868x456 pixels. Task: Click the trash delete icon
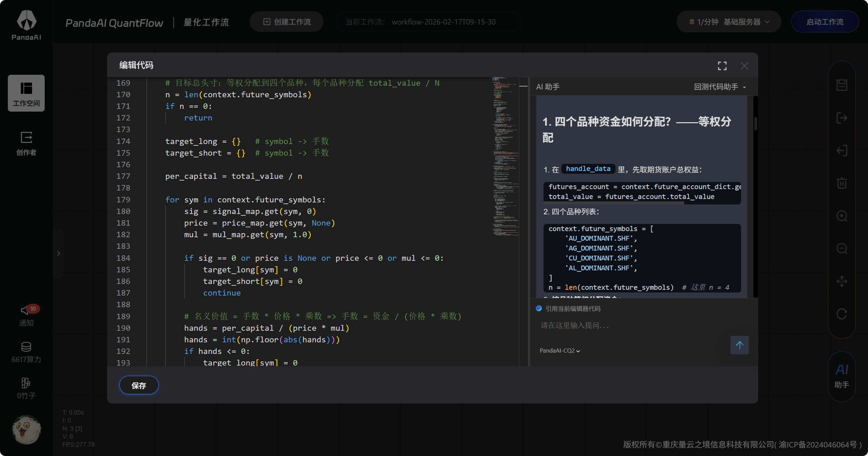click(842, 183)
